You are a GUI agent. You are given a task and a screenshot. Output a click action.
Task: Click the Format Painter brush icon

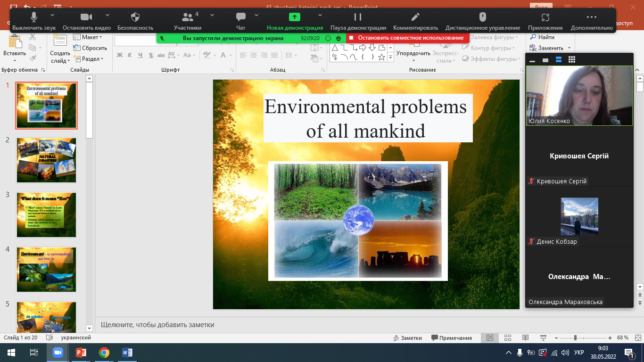coord(33,58)
